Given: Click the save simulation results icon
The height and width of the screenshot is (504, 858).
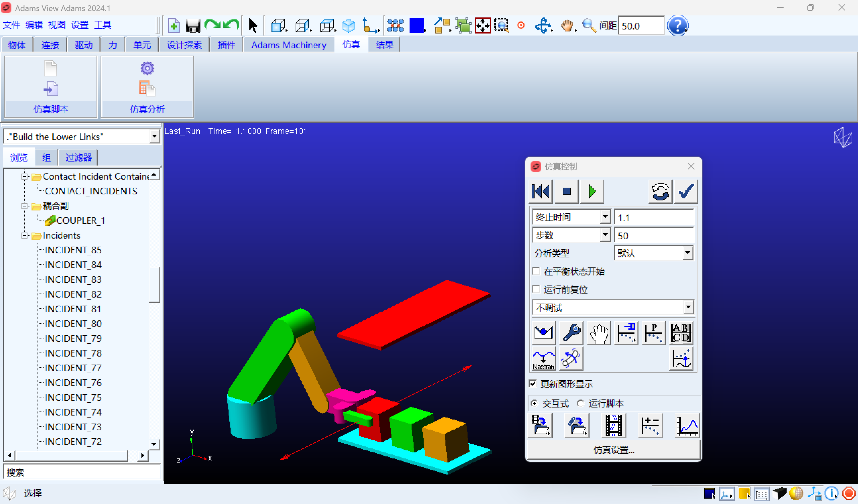Looking at the screenshot, I should click(x=540, y=426).
